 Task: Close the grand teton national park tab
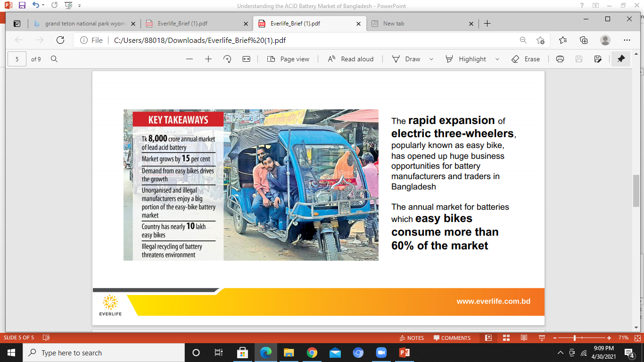pos(133,24)
